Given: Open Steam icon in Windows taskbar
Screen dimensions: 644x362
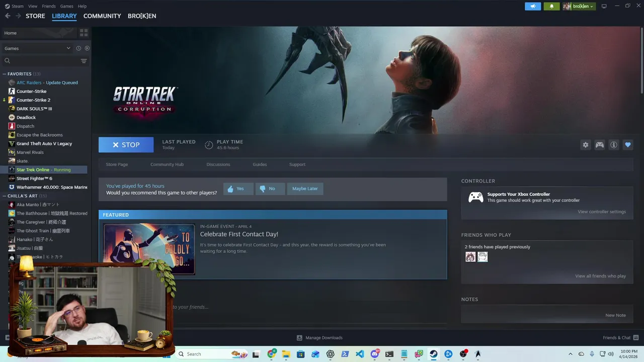Looking at the screenshot, I should point(433,354).
